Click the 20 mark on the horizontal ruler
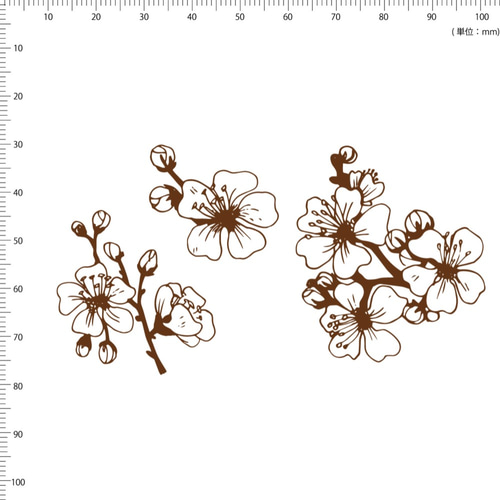Viewport: 500px width, 500px height. click(96, 17)
